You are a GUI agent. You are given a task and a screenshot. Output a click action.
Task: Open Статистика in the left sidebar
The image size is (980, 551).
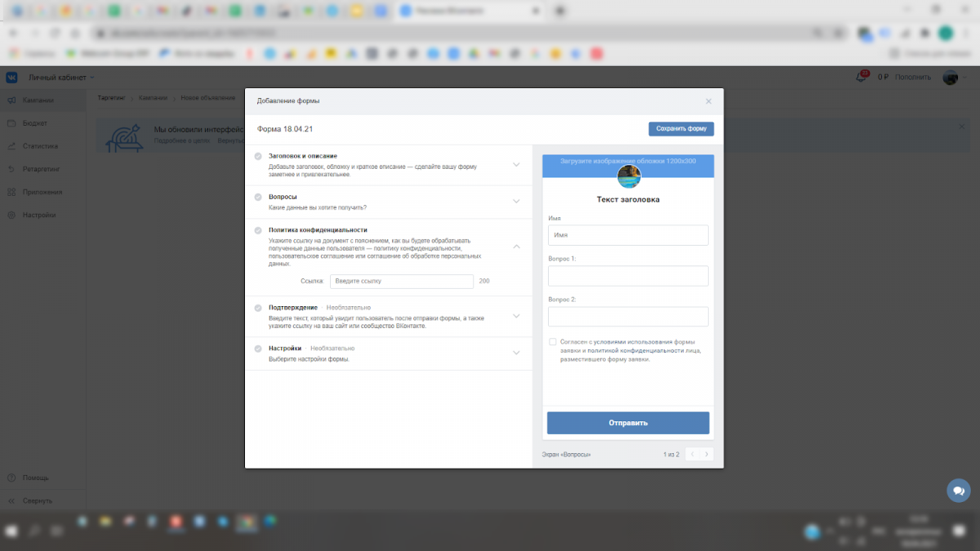(x=39, y=146)
